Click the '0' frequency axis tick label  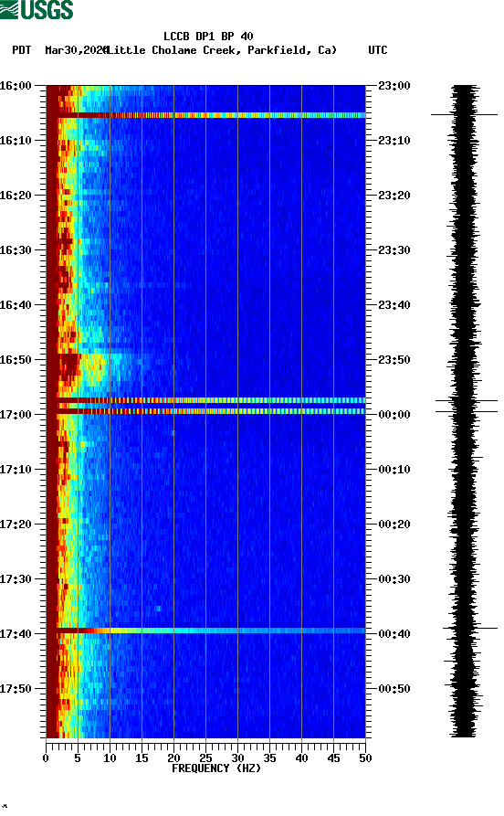click(x=46, y=758)
